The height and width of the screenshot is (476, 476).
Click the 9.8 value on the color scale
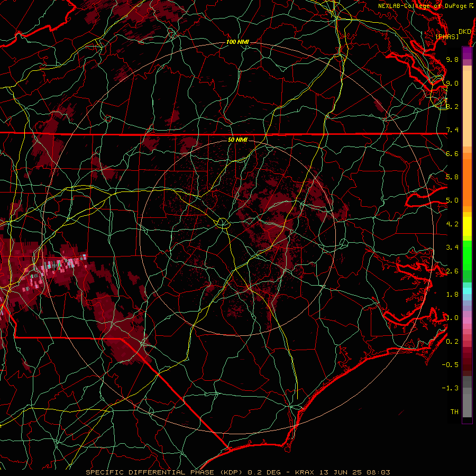[452, 59]
